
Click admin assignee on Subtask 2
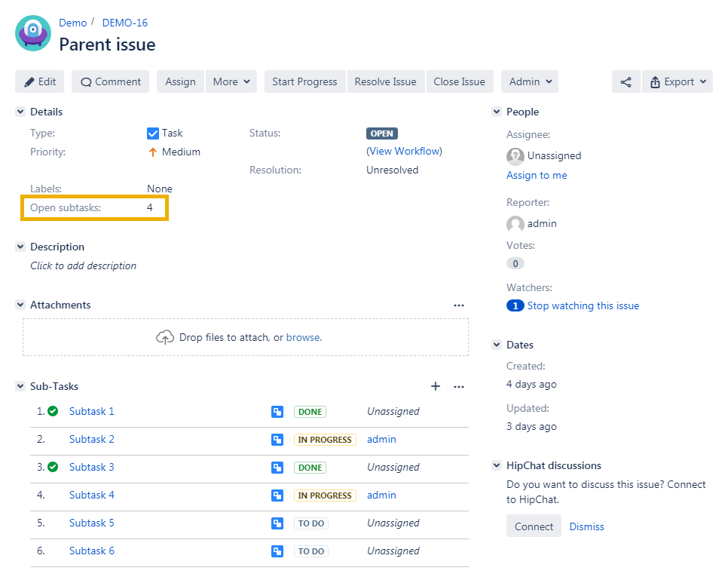tap(381, 439)
